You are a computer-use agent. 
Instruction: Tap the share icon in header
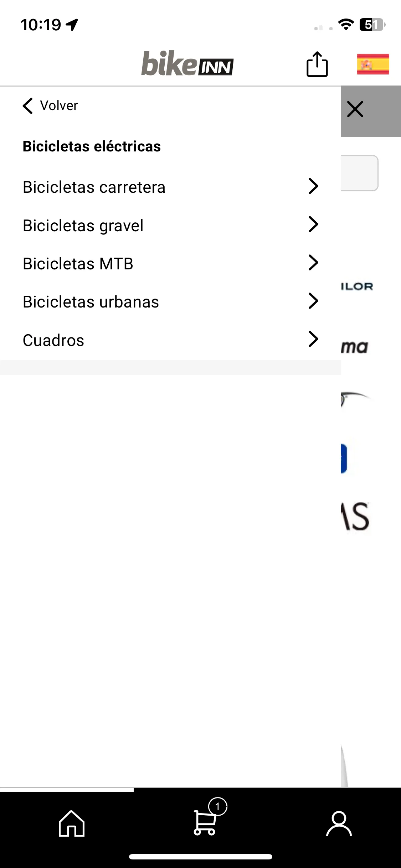[x=317, y=64]
